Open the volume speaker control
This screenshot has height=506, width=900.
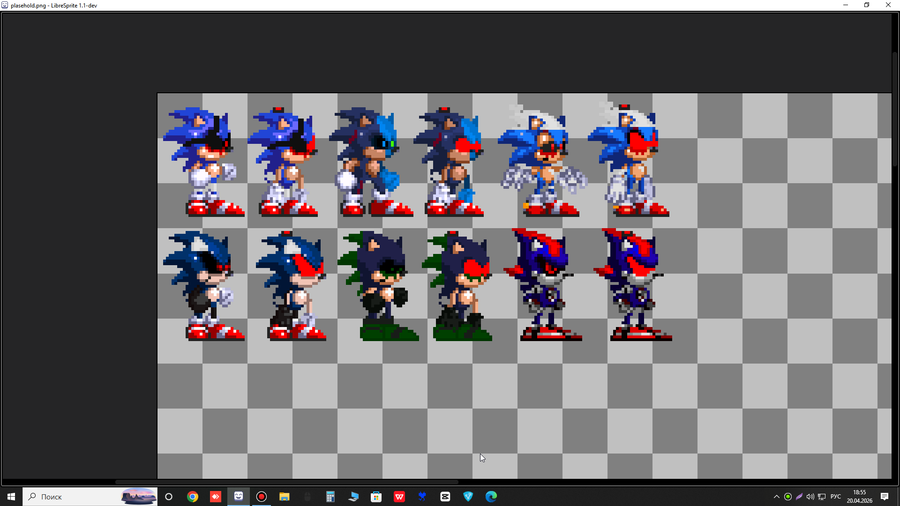click(810, 497)
